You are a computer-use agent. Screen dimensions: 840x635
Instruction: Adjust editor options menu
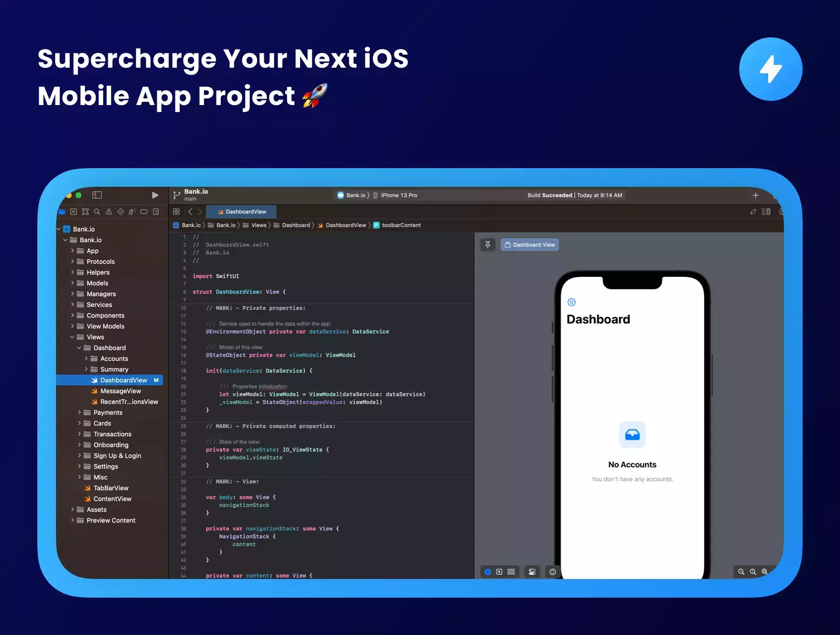click(x=766, y=212)
